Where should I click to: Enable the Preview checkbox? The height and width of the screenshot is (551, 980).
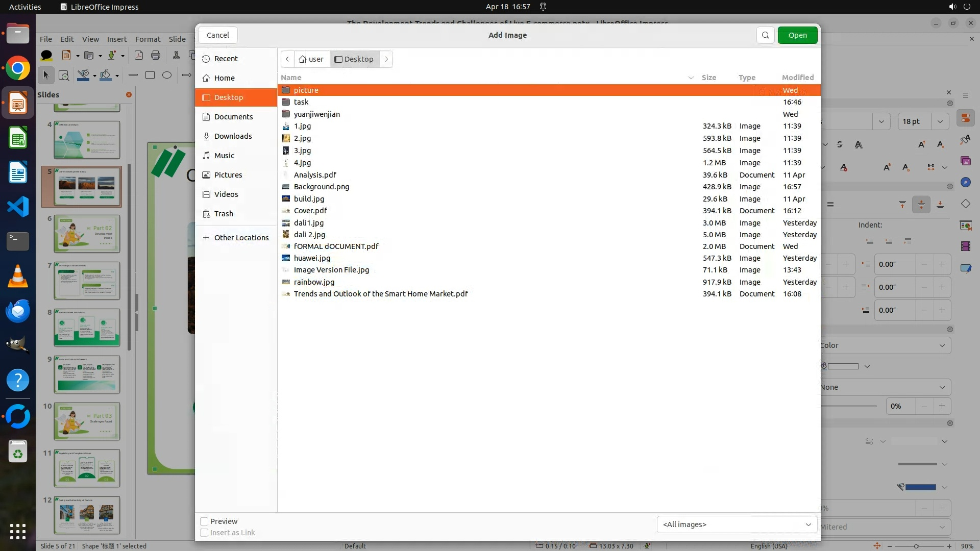pyautogui.click(x=204, y=521)
